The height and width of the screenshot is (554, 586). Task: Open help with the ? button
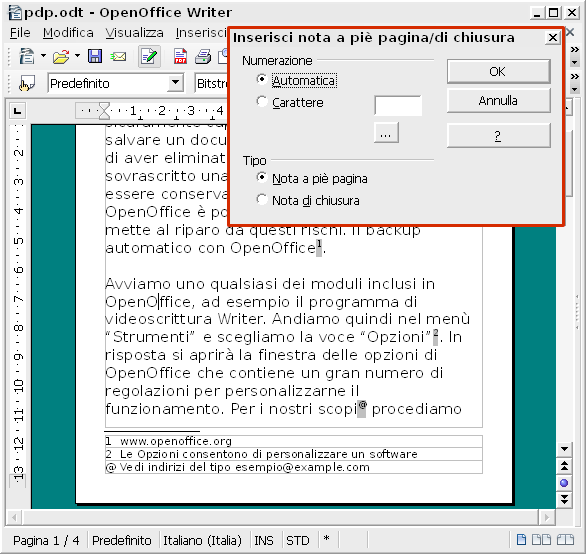[499, 135]
